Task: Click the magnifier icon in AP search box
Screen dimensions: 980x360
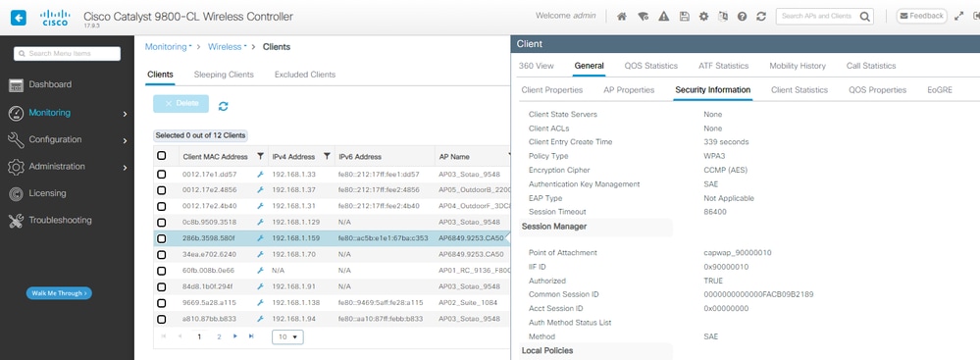Action: [864, 17]
